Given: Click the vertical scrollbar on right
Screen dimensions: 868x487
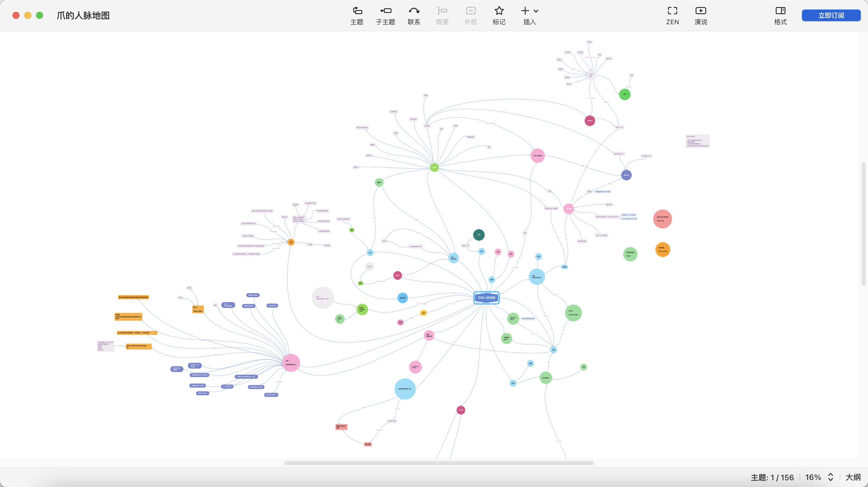Looking at the screenshot, I should [x=863, y=224].
